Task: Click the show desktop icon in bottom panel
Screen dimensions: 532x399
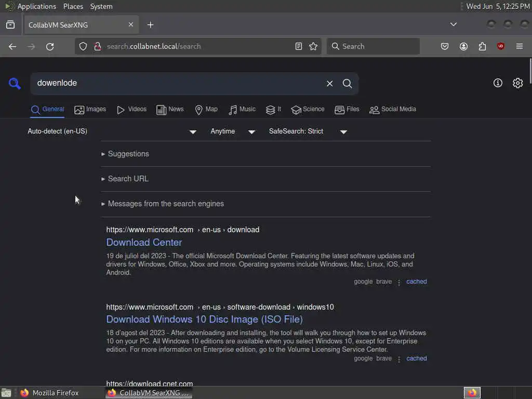Action: [6, 393]
